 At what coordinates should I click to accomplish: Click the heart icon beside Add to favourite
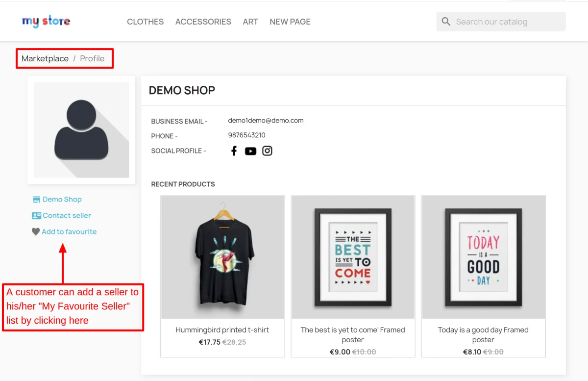tap(36, 232)
